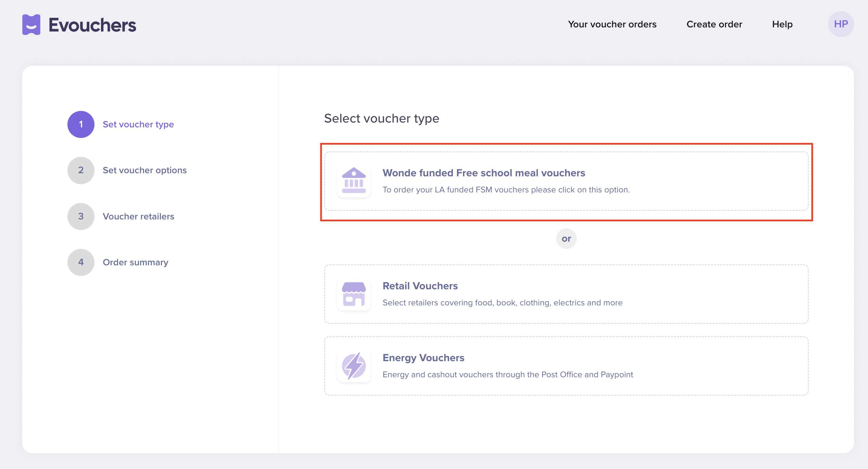Open the HP user avatar menu
This screenshot has width=868, height=469.
click(x=841, y=24)
